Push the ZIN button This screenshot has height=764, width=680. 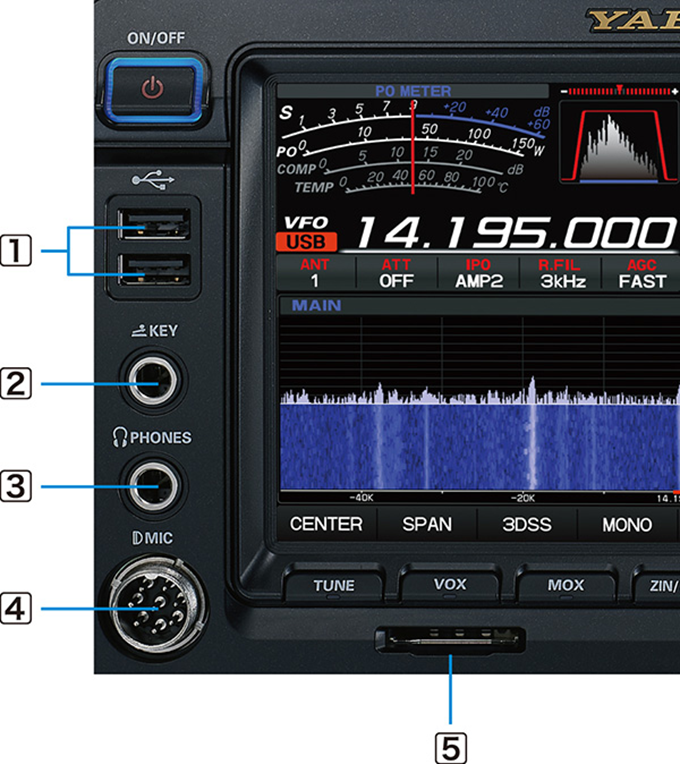[657, 585]
